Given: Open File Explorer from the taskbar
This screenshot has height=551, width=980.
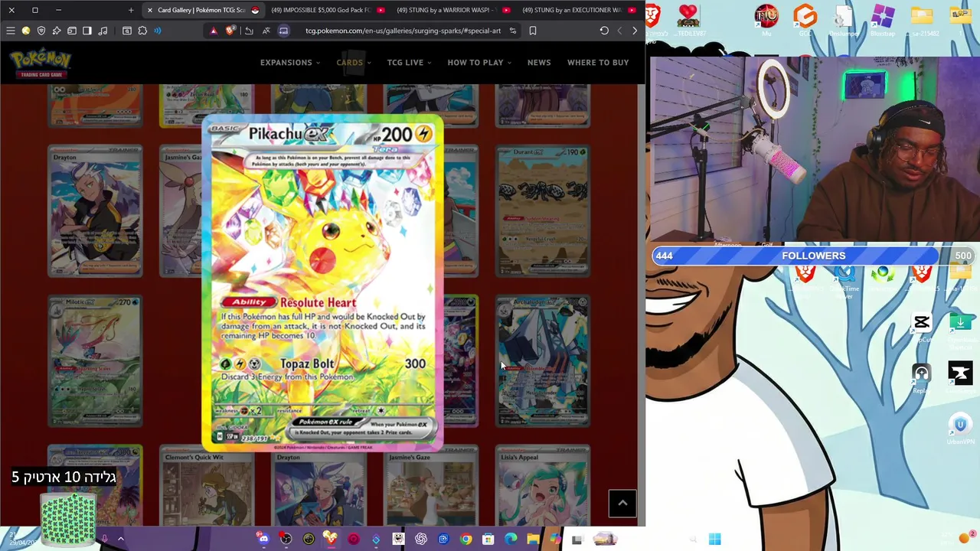Looking at the screenshot, I should point(533,539).
